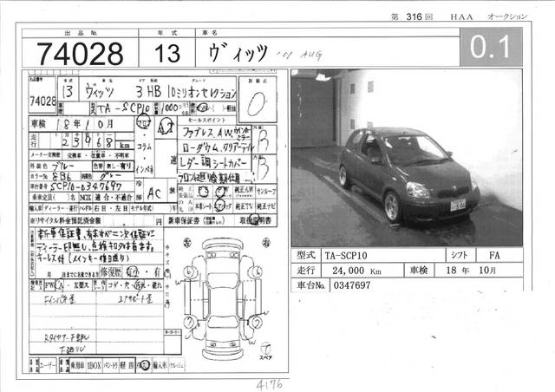This screenshot has width=555, height=392.
Task: Click handwritten 1000 engine displacement
Action: tap(170, 108)
